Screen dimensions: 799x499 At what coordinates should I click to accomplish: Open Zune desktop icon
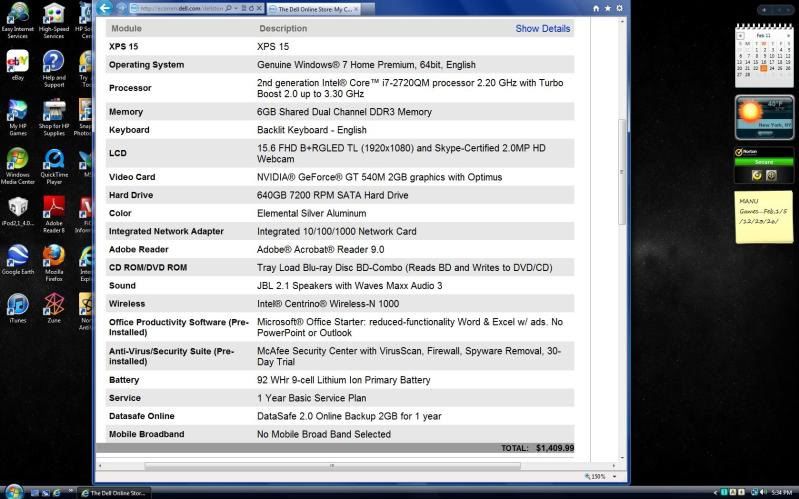pos(54,308)
